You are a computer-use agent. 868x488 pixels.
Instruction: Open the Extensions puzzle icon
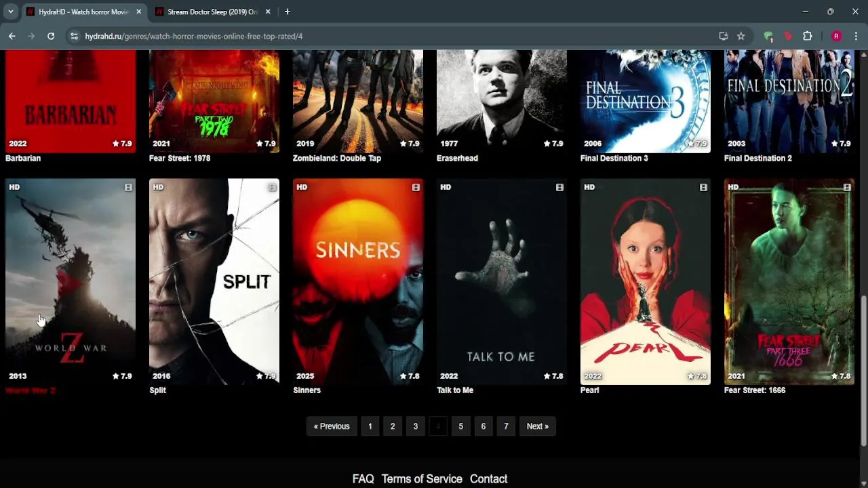click(x=808, y=36)
